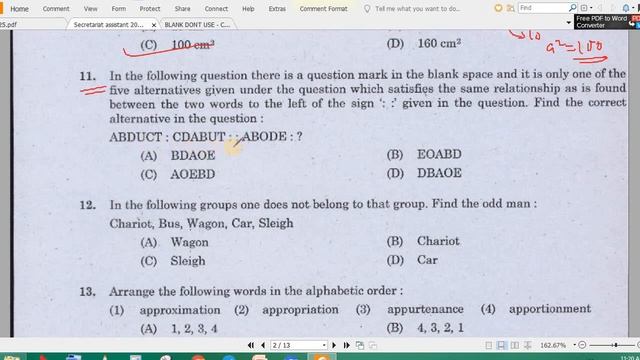Go to first page button

(x=251, y=345)
